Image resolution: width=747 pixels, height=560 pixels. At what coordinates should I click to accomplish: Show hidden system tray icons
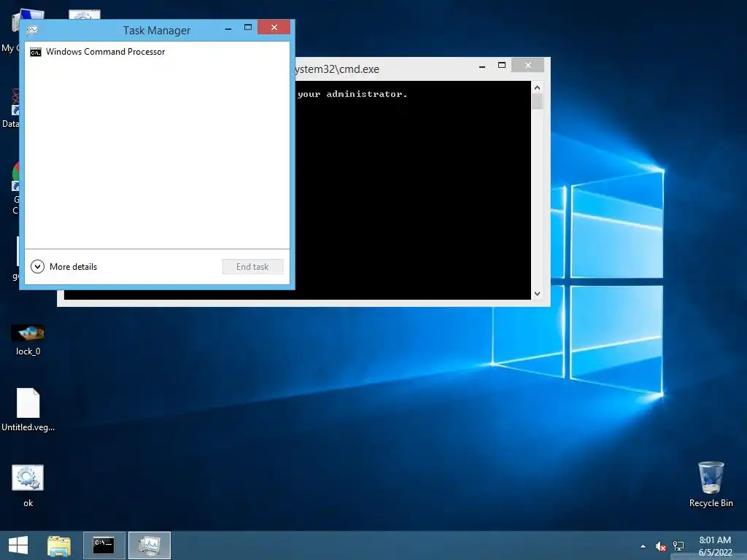click(643, 546)
